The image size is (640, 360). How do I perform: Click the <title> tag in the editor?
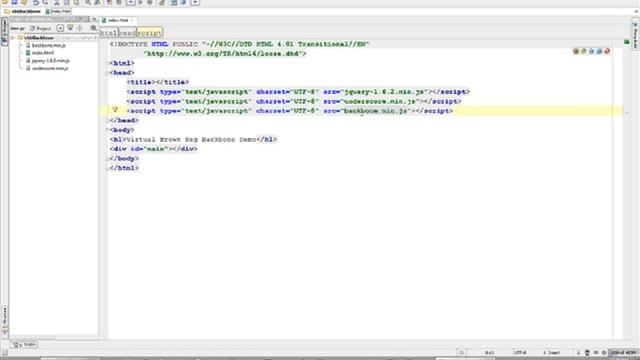(141, 82)
